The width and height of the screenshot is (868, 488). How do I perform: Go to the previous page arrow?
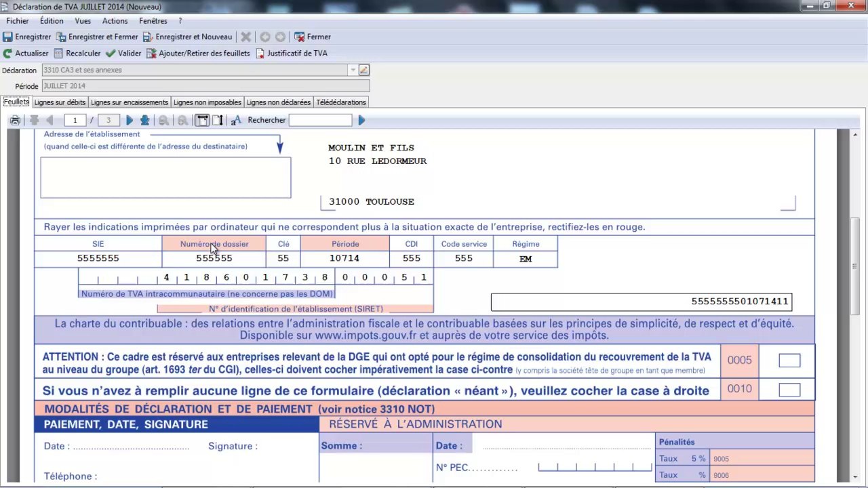[50, 121]
